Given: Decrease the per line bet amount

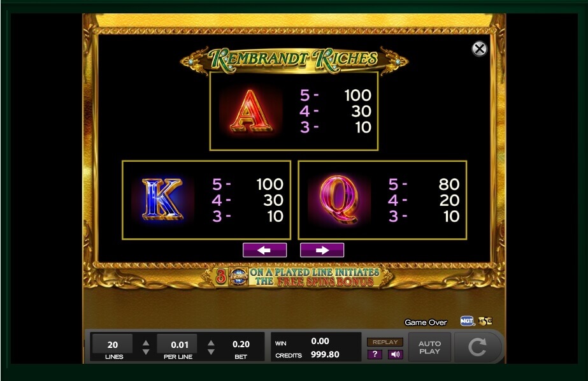Looking at the screenshot, I should 211,352.
